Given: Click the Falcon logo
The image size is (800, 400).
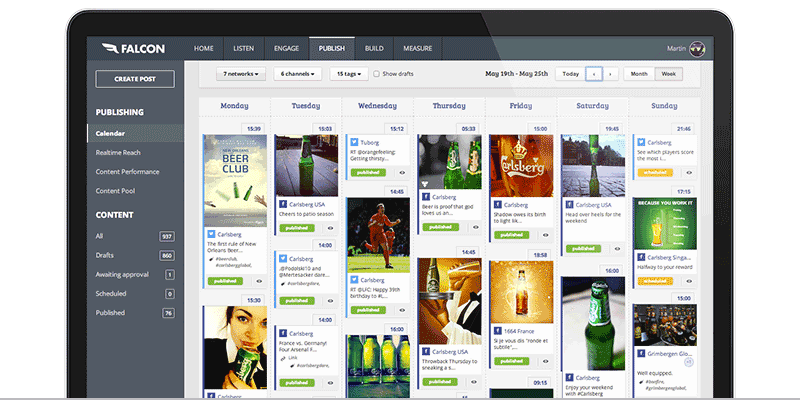Looking at the screenshot, I should (x=133, y=48).
